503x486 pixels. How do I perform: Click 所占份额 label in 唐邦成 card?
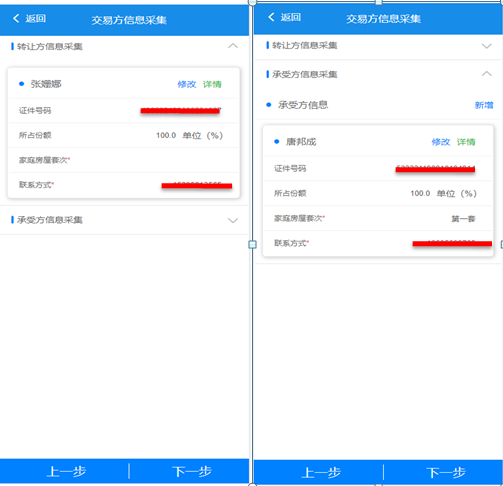[x=290, y=193]
